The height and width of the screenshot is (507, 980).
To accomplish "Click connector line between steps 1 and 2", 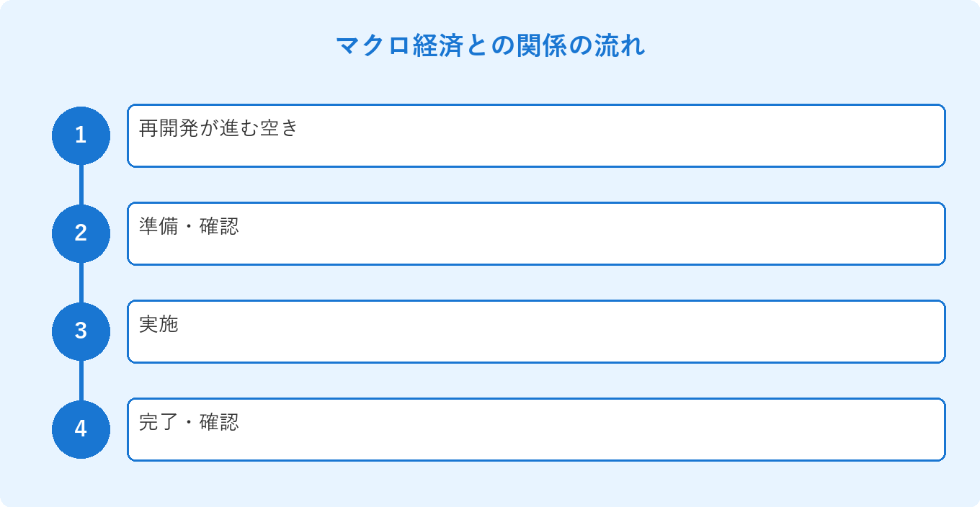I will pyautogui.click(x=81, y=184).
